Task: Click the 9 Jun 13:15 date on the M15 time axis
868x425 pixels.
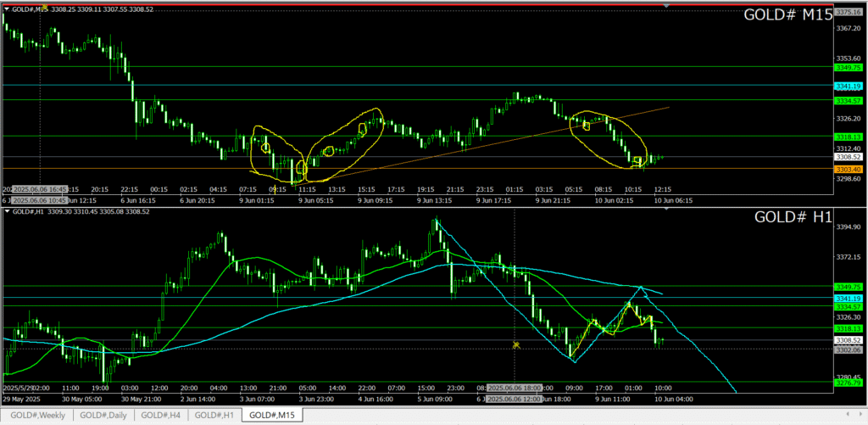Action: click(437, 200)
